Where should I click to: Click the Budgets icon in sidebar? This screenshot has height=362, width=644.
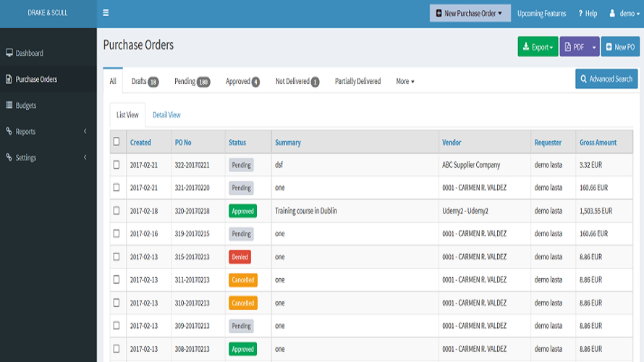tap(9, 105)
